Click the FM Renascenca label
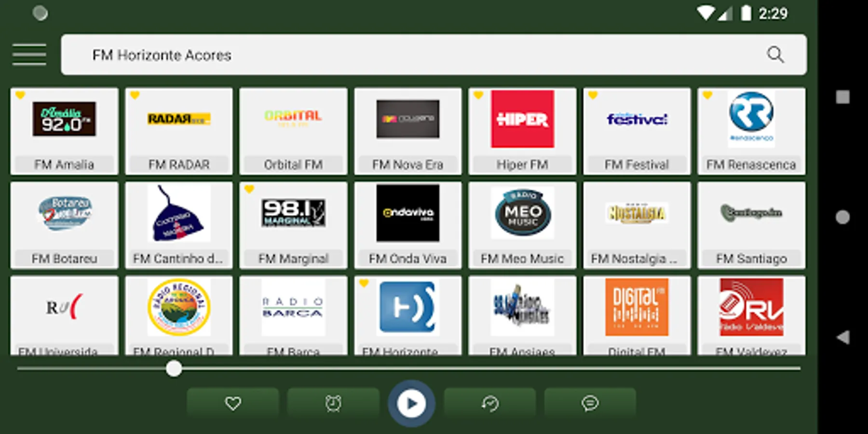This screenshot has height=434, width=868. tap(751, 165)
